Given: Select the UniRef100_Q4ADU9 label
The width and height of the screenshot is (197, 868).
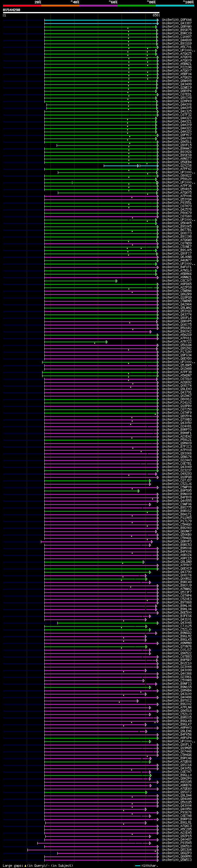Looking at the screenshot, I should (177, 40).
